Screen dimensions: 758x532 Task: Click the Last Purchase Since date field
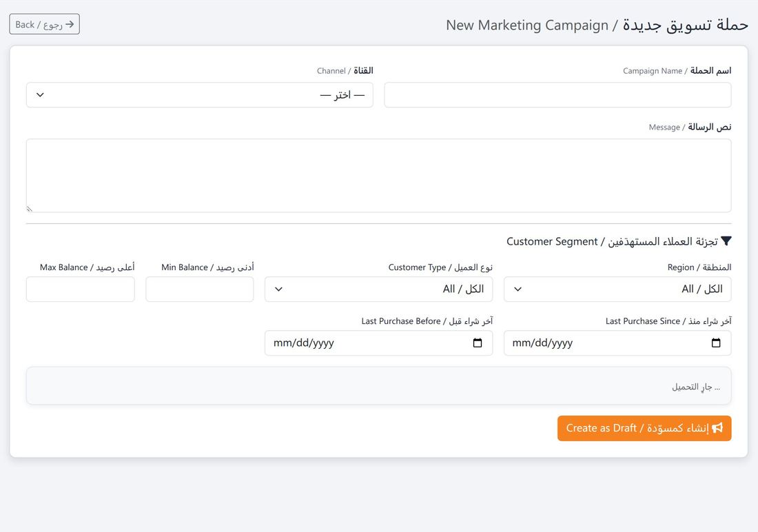coord(617,343)
